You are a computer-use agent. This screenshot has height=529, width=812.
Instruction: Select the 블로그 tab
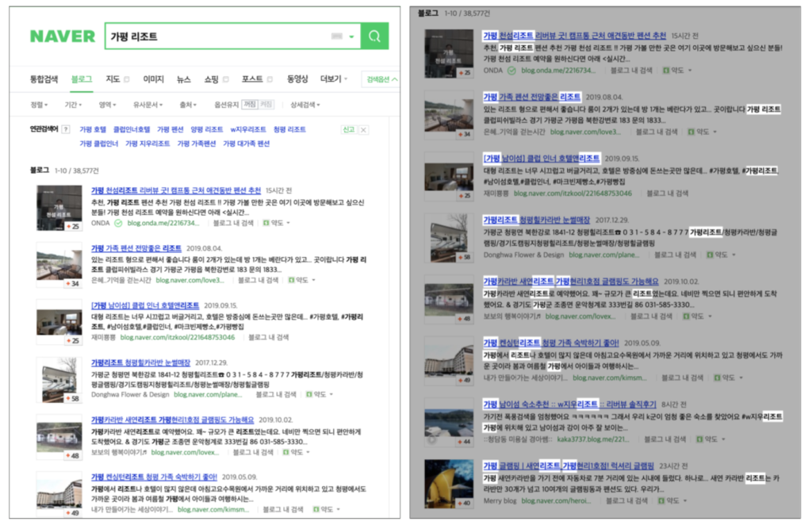coord(82,79)
